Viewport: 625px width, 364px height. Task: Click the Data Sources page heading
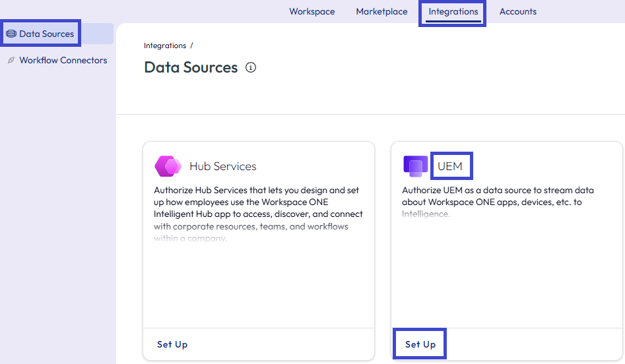pyautogui.click(x=191, y=68)
